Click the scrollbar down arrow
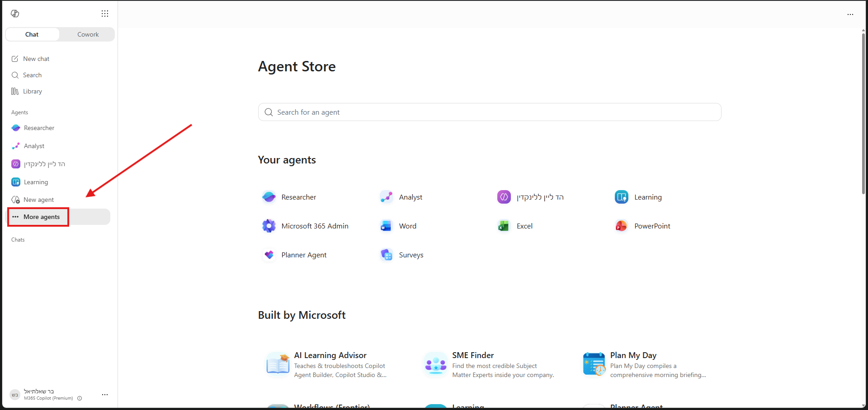This screenshot has width=868, height=410. pyautogui.click(x=863, y=405)
